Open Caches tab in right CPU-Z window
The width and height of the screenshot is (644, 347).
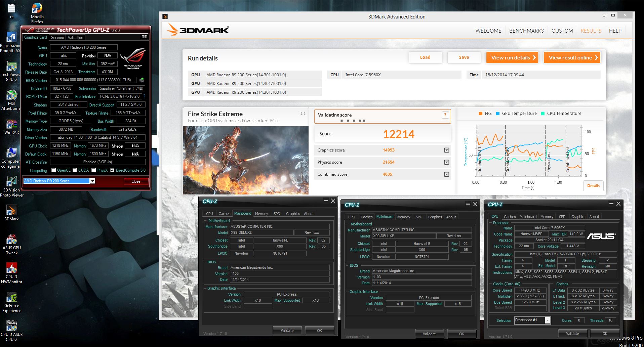pyautogui.click(x=510, y=217)
